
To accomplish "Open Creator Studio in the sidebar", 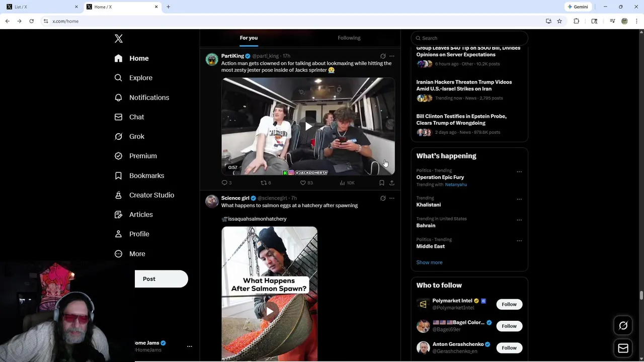I will (x=144, y=195).
